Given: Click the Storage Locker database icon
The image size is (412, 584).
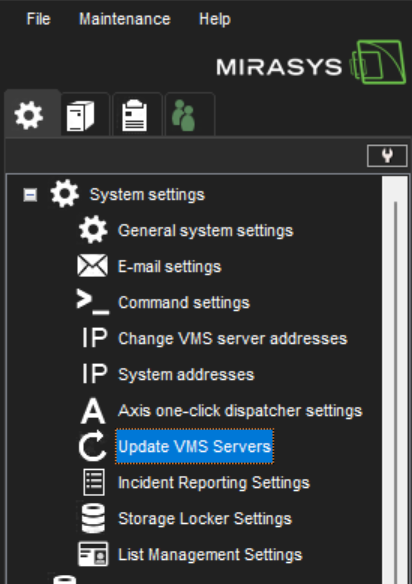Looking at the screenshot, I should tap(93, 518).
